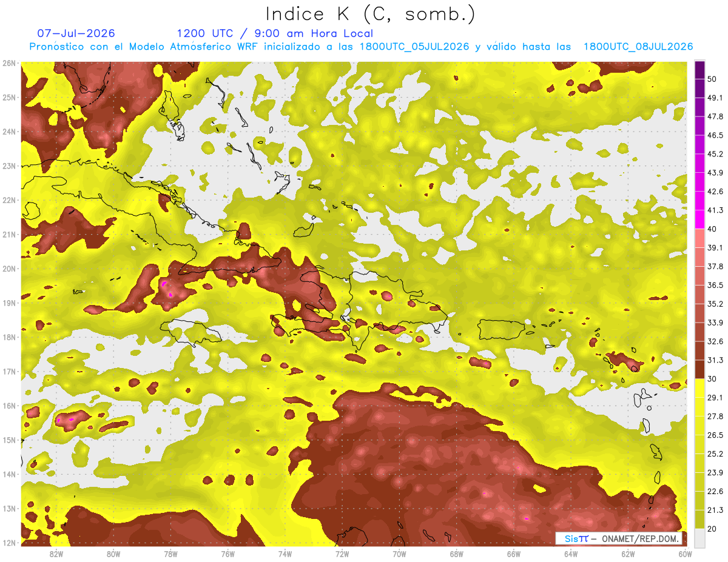The image size is (728, 562).
Task: Click the colorbar value label "30"
Action: click(712, 379)
